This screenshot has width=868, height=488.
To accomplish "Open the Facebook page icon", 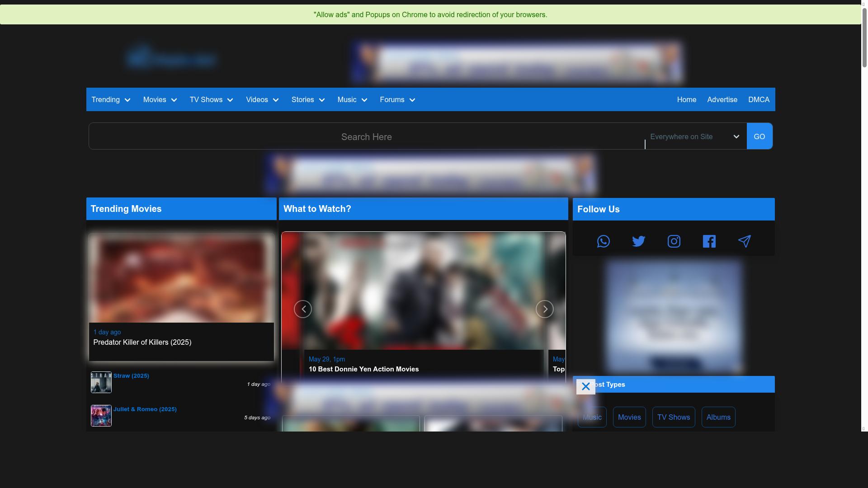I will [x=709, y=241].
